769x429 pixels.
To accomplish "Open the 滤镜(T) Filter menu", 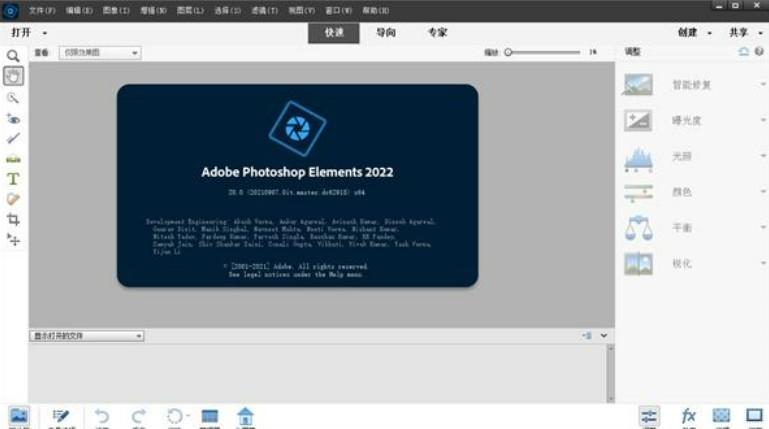I will coord(265,10).
